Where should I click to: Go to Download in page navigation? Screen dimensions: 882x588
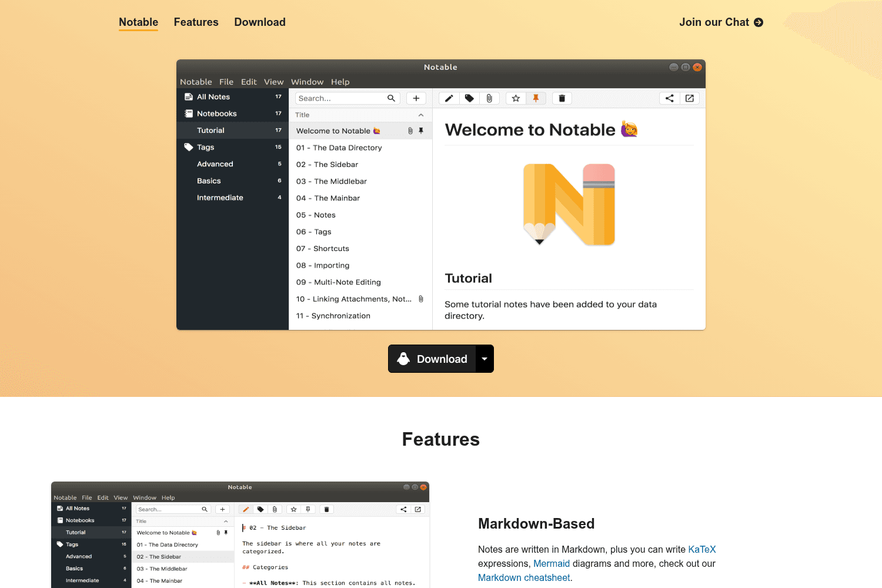(x=260, y=22)
